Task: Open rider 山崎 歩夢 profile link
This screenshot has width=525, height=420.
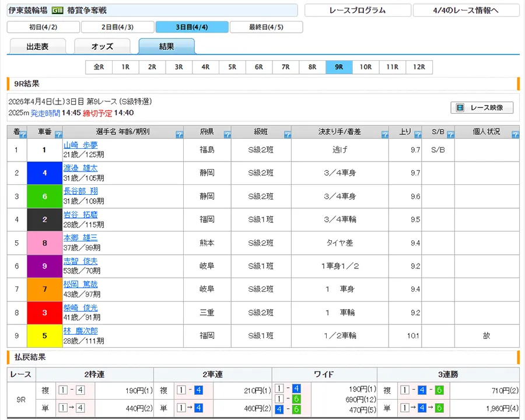Action: click(x=80, y=145)
